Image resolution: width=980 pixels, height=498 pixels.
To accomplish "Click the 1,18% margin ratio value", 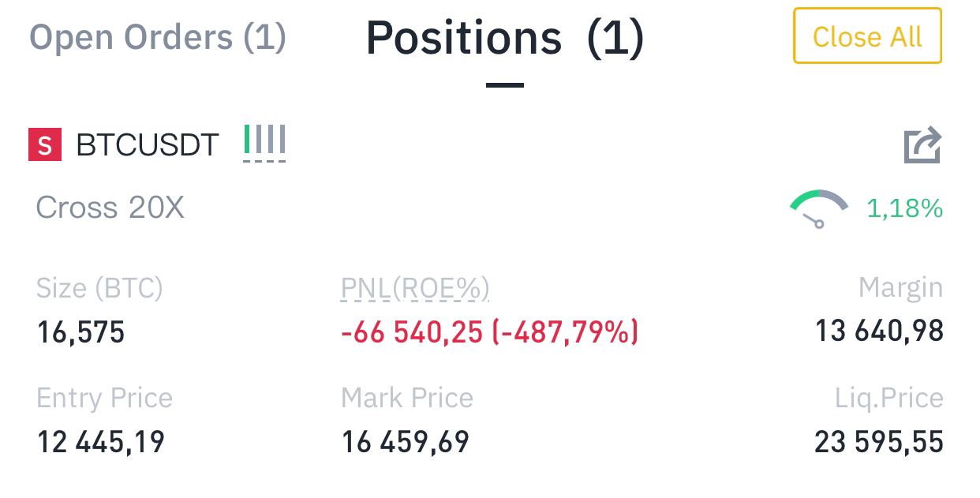I will (x=904, y=209).
